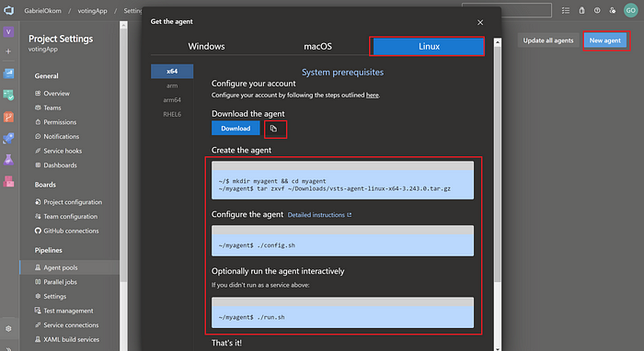The width and height of the screenshot is (644, 351).
Task: Close the Get the agent dialog
Action: click(480, 23)
